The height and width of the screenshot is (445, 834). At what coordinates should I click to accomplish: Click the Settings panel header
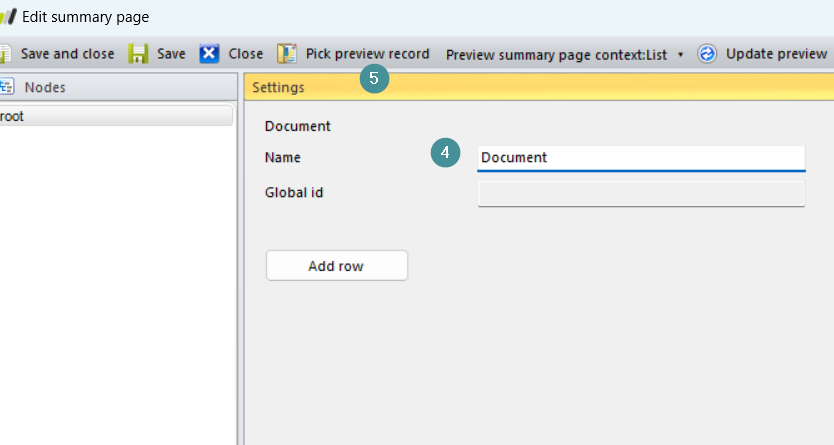[278, 87]
